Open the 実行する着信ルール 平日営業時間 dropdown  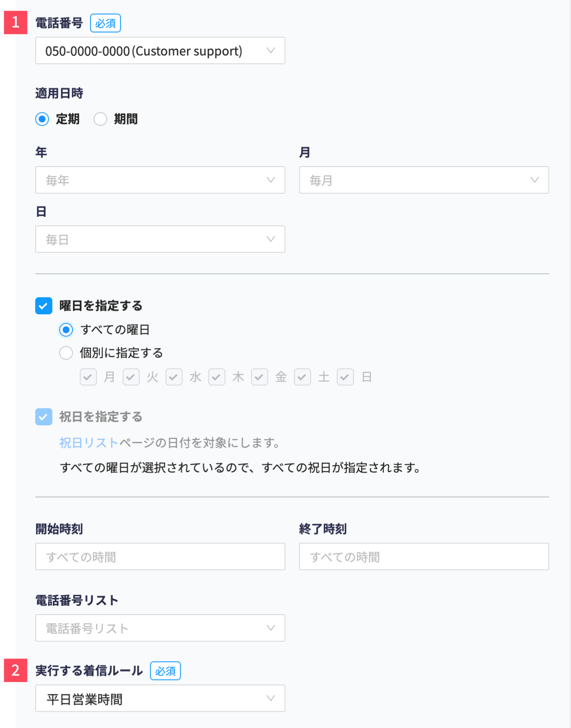160,698
